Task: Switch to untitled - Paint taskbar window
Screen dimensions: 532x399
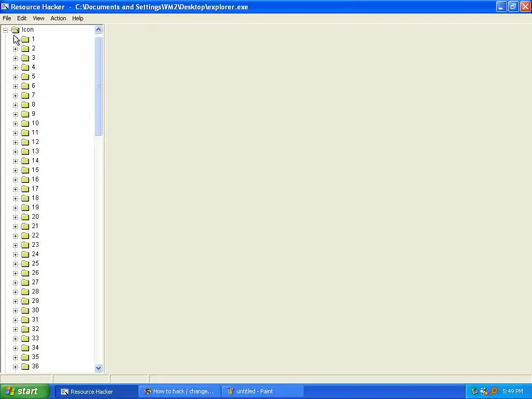Action: pyautogui.click(x=262, y=392)
